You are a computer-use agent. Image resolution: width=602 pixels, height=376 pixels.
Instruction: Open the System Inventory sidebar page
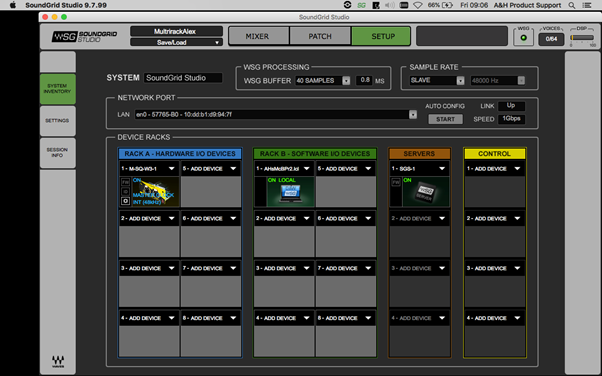[58, 89]
